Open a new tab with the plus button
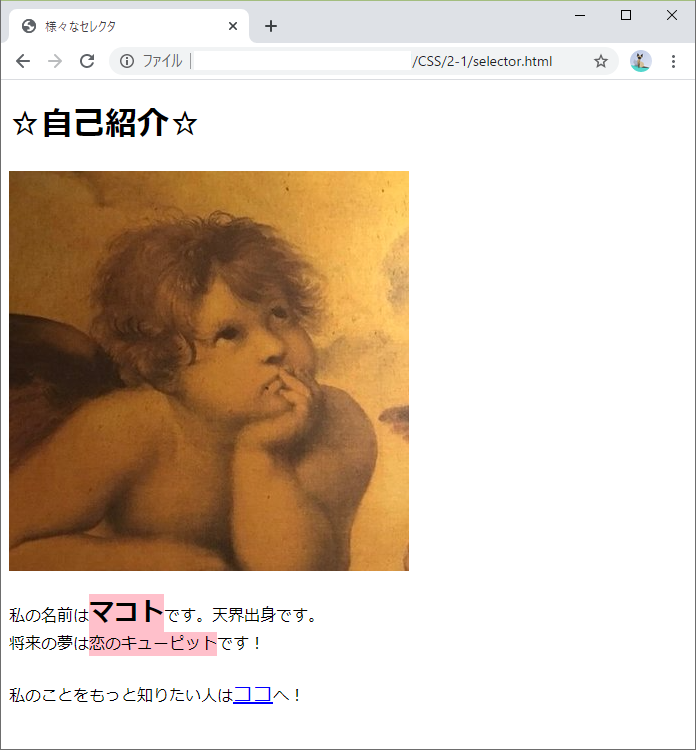The image size is (696, 750). [271, 26]
